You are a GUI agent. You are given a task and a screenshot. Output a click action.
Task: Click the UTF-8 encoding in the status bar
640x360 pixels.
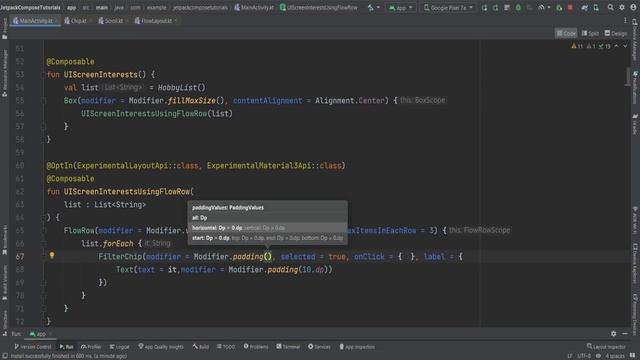click(584, 356)
